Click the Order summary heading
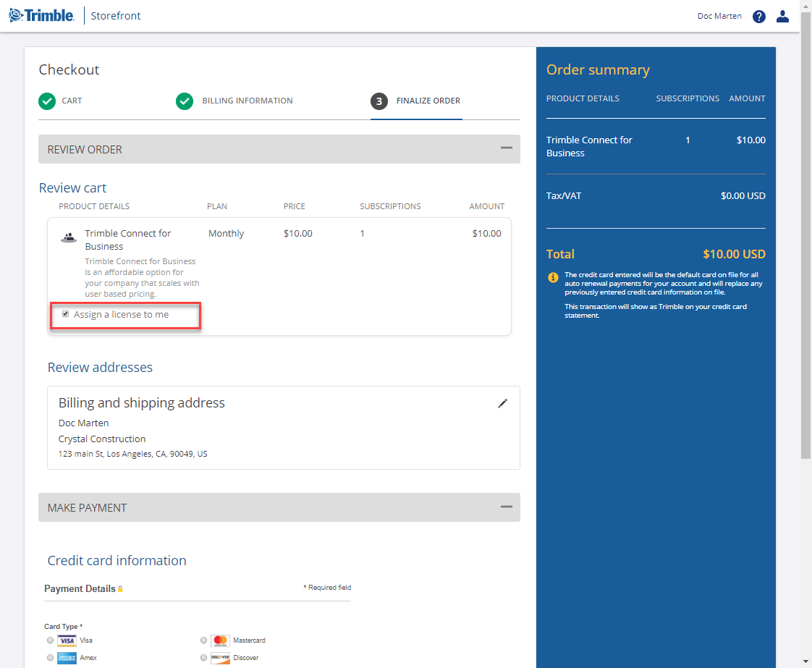Screen dimensions: 812x668 598,70
